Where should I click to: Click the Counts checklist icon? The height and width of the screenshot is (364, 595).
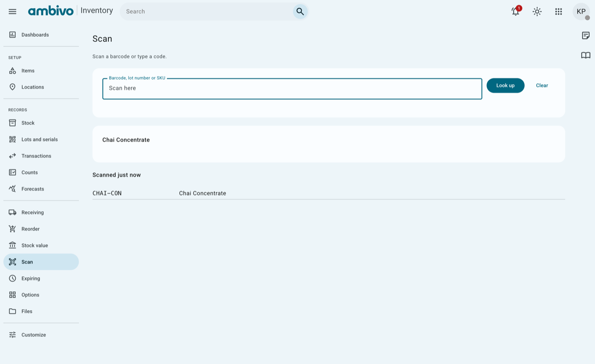click(x=12, y=173)
